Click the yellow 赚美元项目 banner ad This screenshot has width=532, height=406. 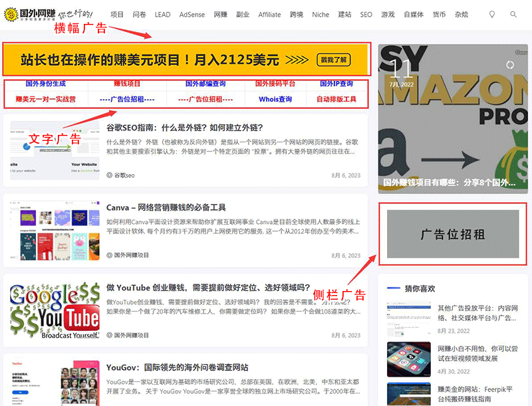tap(186, 60)
